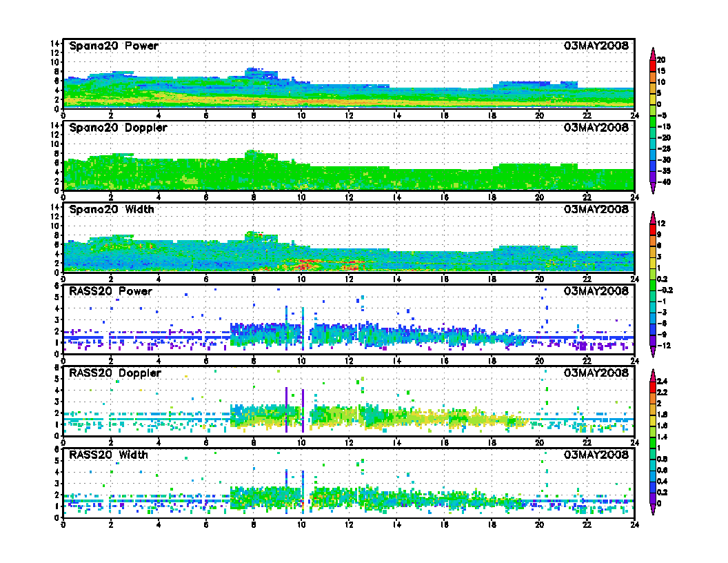This screenshot has width=728, height=563.
Task: Click the red top arrow of the bottom colorbar
Action: (653, 375)
